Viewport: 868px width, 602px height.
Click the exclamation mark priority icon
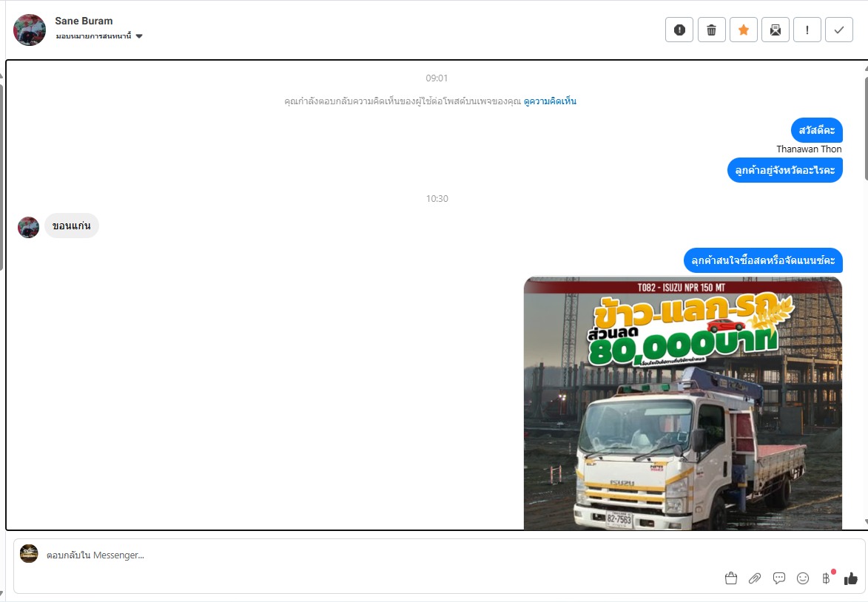pos(807,30)
